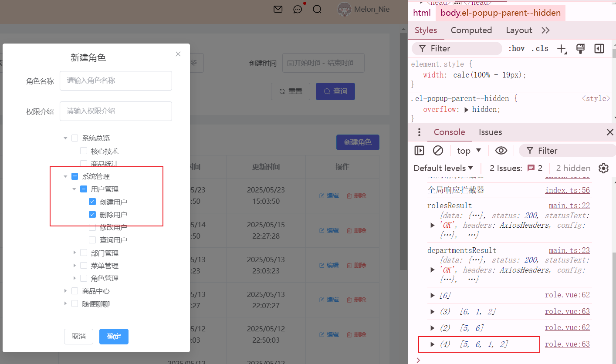Check the 核心技术 checkbox
616x364 pixels.
(x=83, y=151)
